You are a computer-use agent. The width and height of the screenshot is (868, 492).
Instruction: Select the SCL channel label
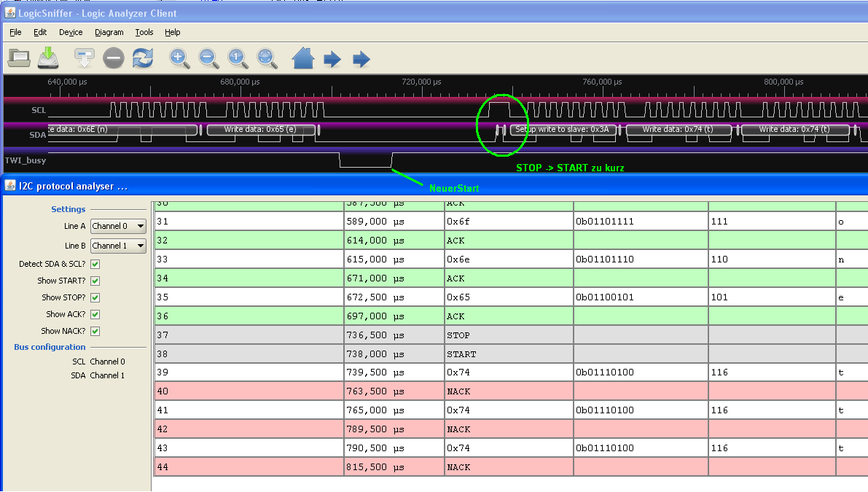tap(39, 110)
